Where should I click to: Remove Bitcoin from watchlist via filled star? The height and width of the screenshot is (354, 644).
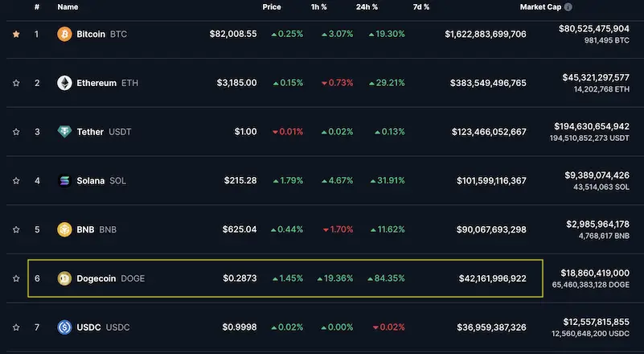[16, 34]
